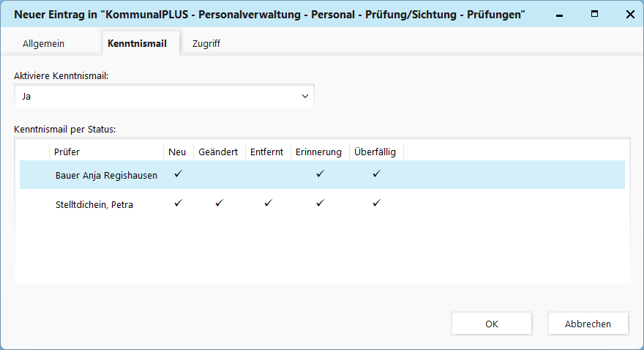Image resolution: width=644 pixels, height=350 pixels.
Task: Minimize the dialog window
Action: [x=561, y=14]
